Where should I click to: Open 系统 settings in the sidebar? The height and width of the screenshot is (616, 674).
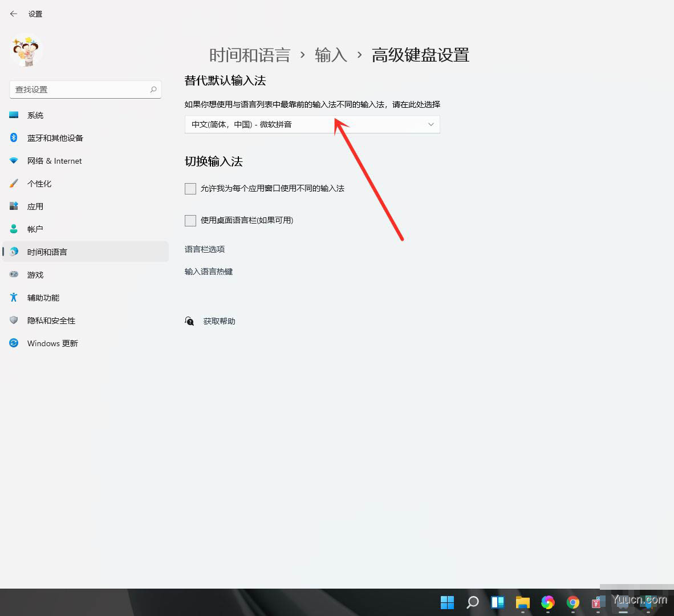click(x=85, y=115)
